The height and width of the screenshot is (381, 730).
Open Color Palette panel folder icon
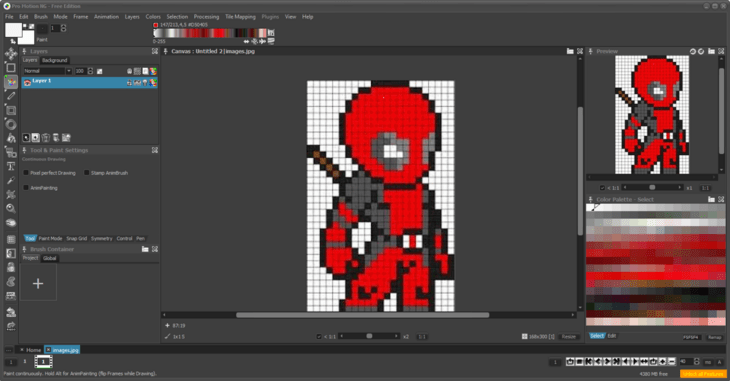tap(711, 199)
